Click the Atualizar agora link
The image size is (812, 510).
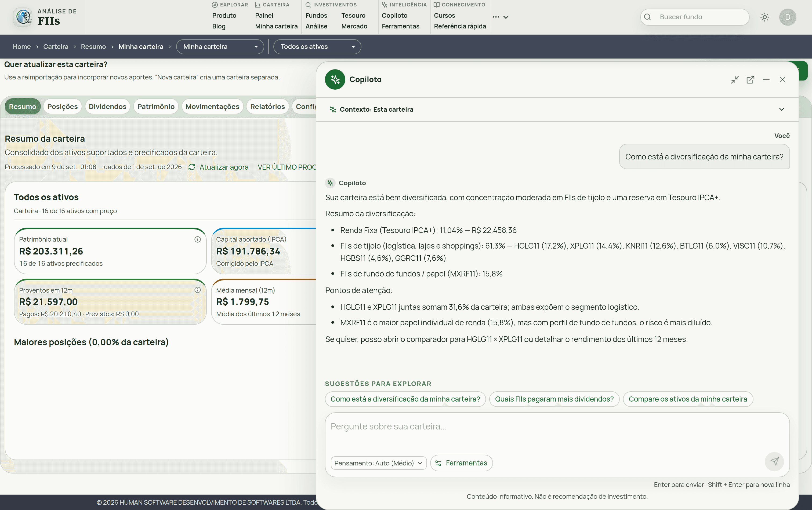point(224,167)
